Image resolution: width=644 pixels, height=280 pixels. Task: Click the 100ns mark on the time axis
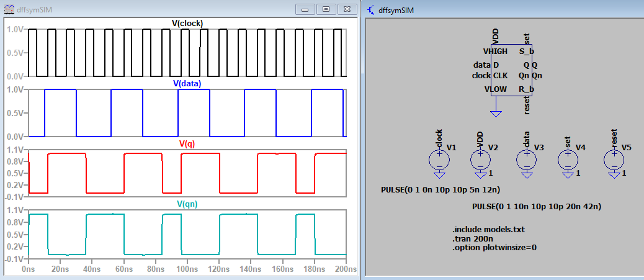point(186,270)
